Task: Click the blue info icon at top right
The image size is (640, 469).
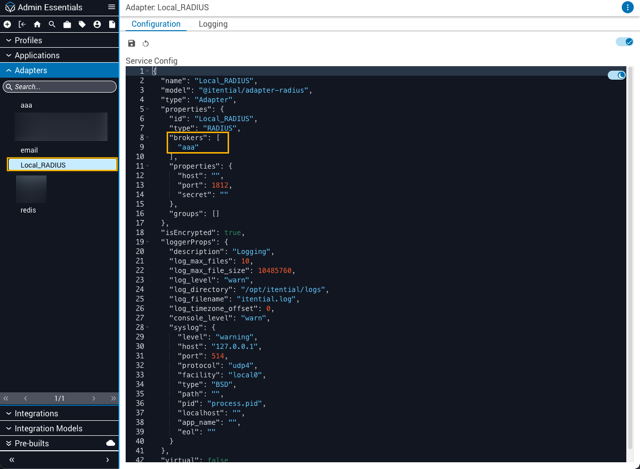Action: (627, 7)
